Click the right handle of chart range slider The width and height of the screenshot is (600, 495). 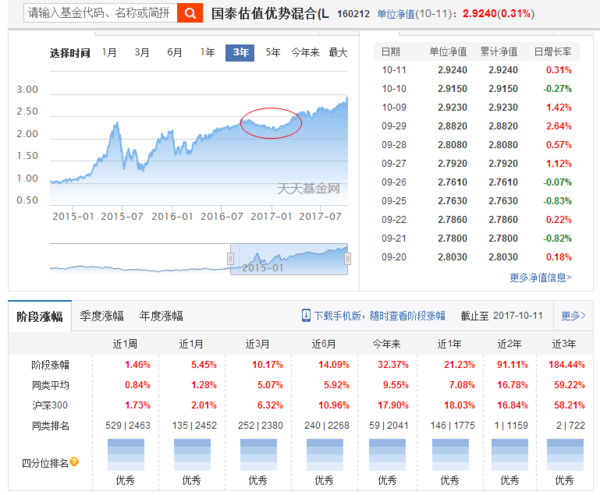pos(347,259)
